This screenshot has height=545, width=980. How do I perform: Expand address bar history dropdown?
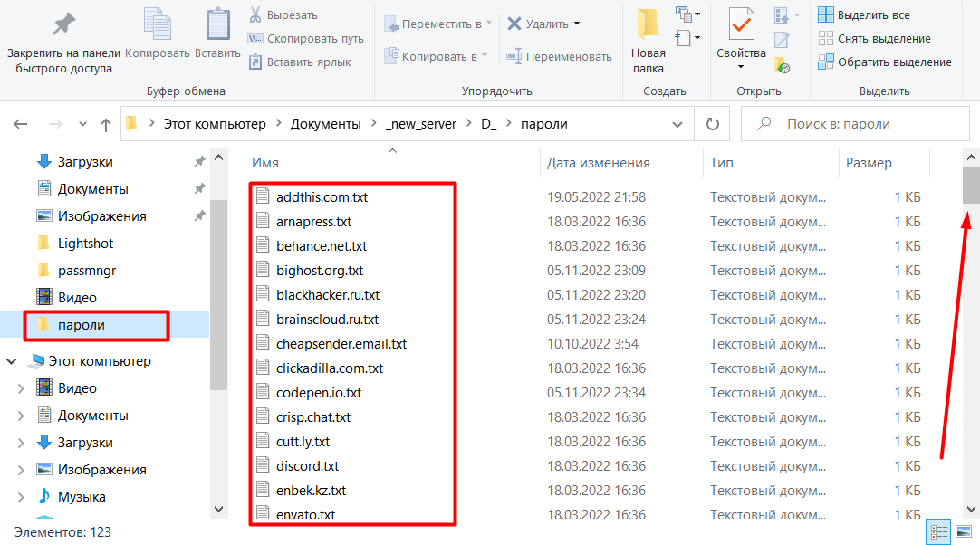(x=677, y=124)
